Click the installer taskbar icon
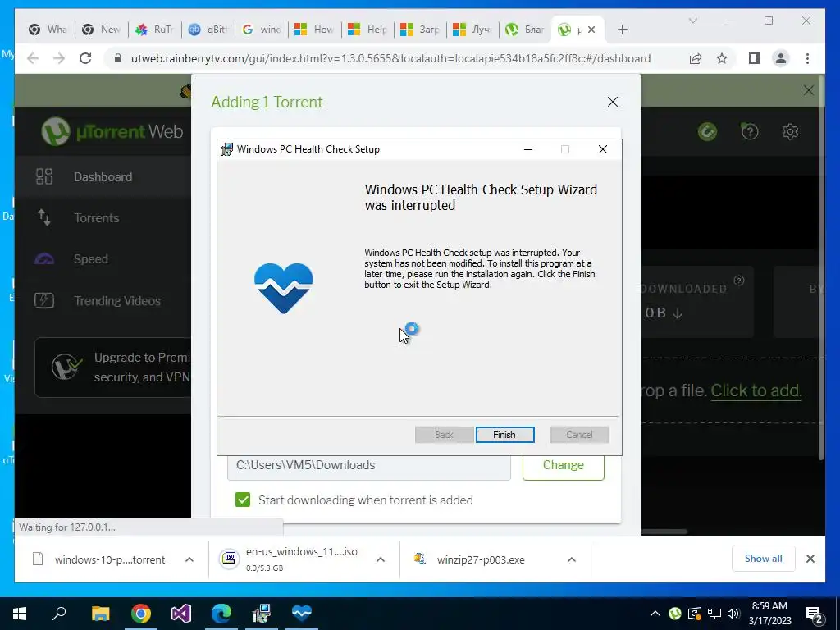 pyautogui.click(x=261, y=614)
